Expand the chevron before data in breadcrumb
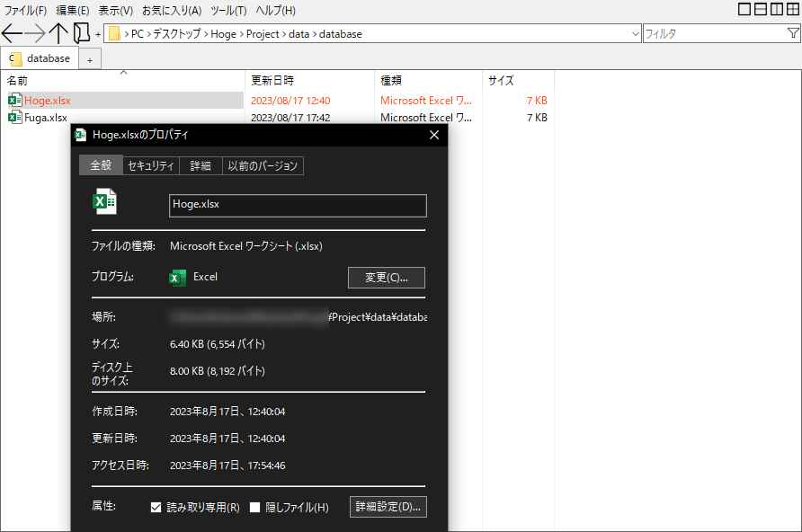The width and height of the screenshot is (802, 532). tap(284, 34)
